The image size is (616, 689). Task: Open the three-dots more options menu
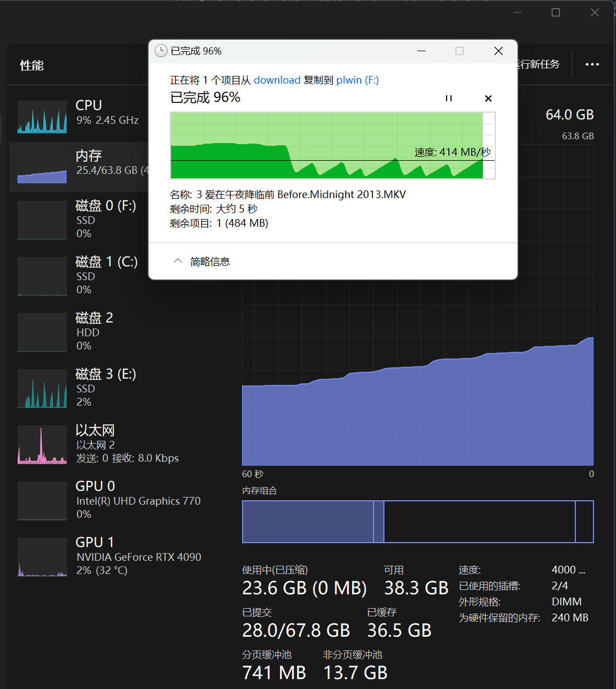pyautogui.click(x=592, y=64)
